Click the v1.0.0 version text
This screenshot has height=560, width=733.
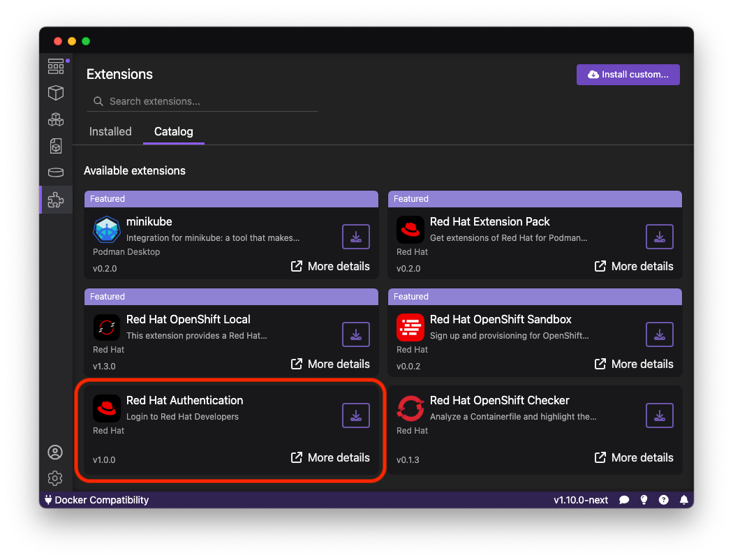coord(104,460)
